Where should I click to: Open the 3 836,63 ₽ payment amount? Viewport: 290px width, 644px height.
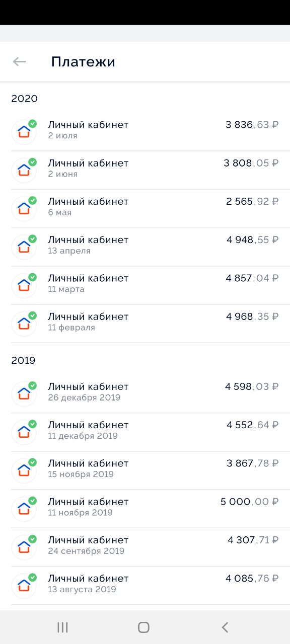tap(252, 125)
